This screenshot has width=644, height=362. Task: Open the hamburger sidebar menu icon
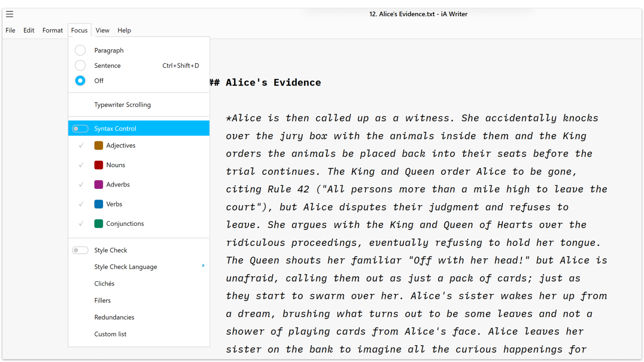tap(10, 14)
